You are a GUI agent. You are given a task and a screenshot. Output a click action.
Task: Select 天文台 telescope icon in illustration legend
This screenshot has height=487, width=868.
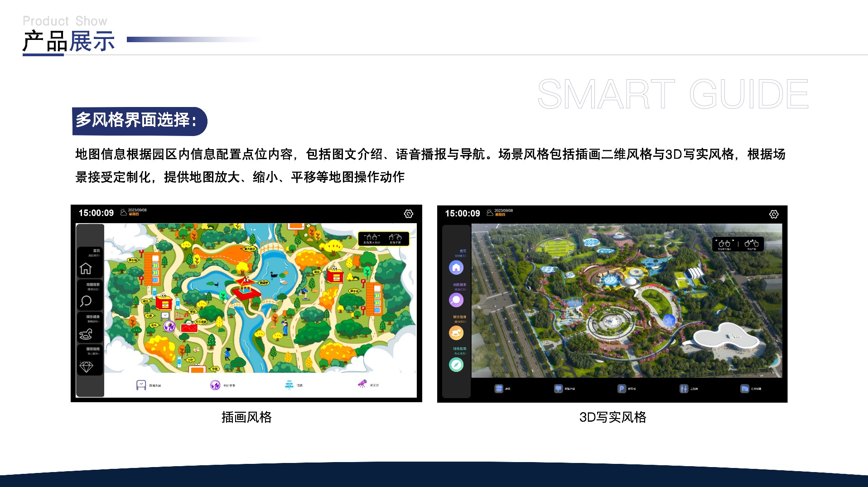(x=362, y=385)
